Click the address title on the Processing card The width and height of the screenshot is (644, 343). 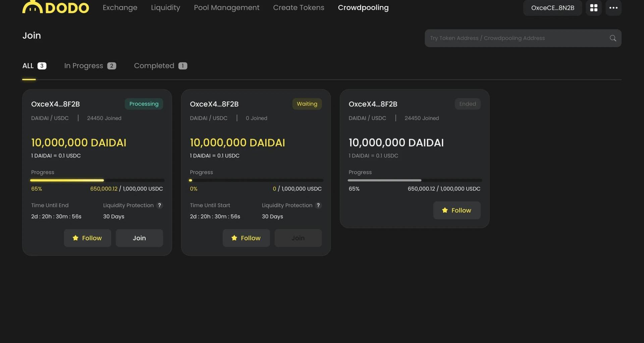click(55, 104)
